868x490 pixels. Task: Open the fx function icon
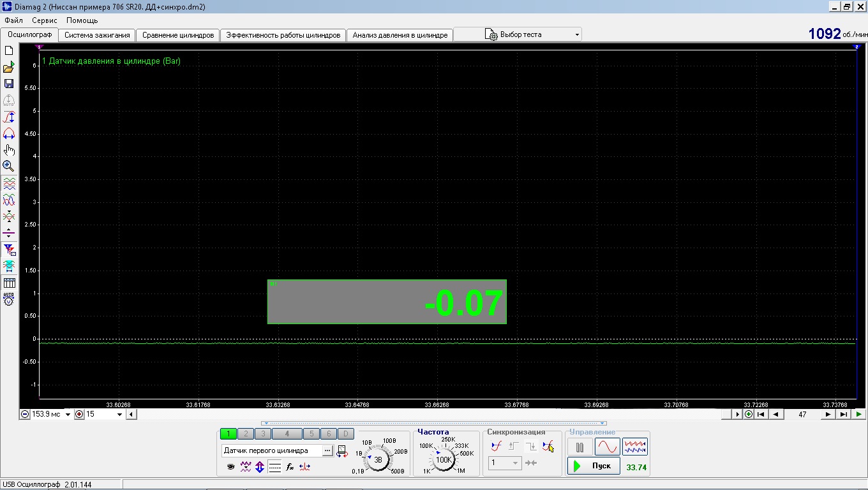[x=290, y=467]
